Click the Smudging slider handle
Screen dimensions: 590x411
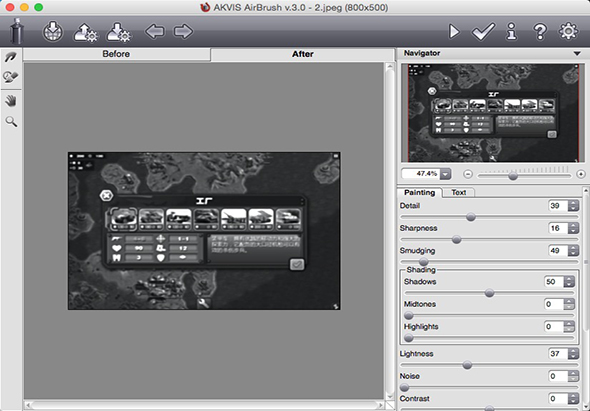[424, 262]
